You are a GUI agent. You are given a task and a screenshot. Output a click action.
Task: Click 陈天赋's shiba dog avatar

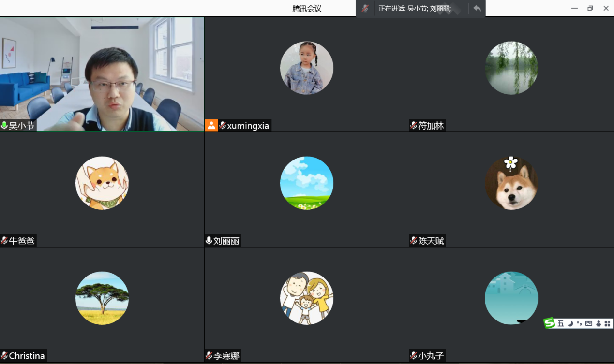(511, 183)
